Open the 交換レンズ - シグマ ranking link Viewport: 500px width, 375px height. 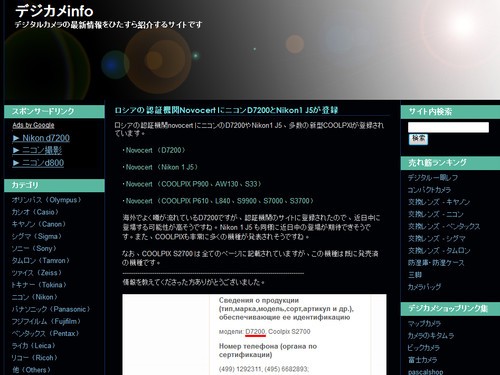437,239
